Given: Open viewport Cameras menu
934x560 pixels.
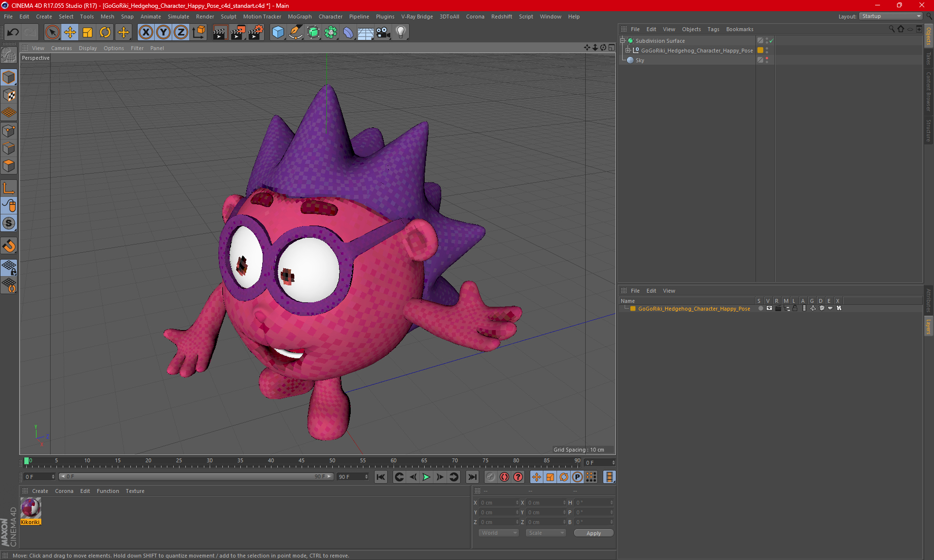Looking at the screenshot, I should [x=61, y=48].
